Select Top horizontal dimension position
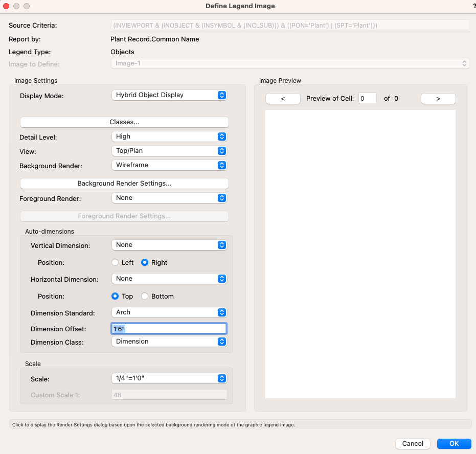The image size is (476, 454). click(116, 296)
